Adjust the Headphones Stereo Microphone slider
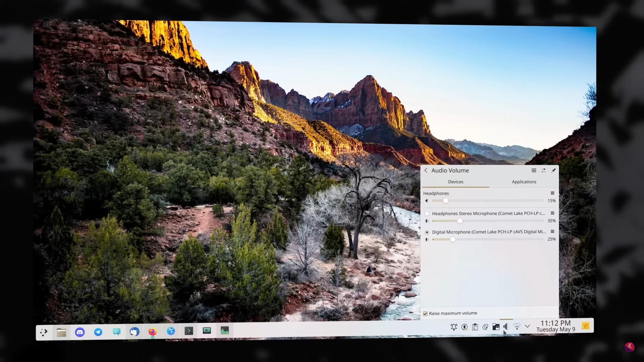This screenshot has height=362, width=644. pyautogui.click(x=488, y=221)
